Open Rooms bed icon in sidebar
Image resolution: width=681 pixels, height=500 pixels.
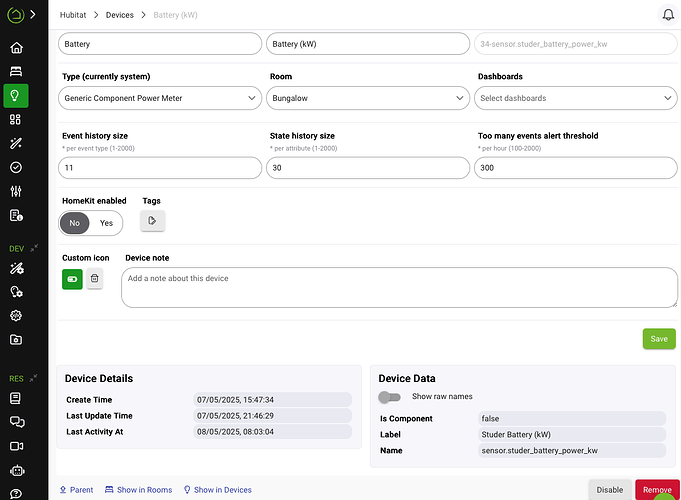(16, 72)
